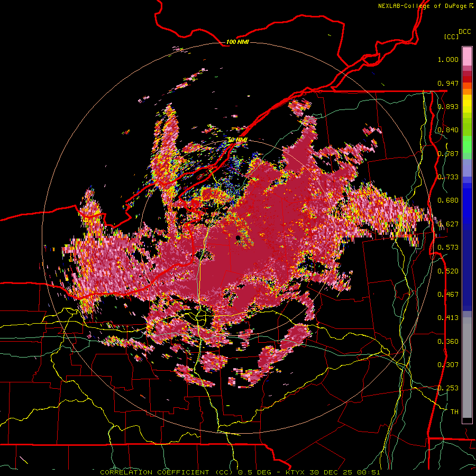Select the 0.413 scale value
The height and width of the screenshot is (476, 476).
(x=448, y=318)
